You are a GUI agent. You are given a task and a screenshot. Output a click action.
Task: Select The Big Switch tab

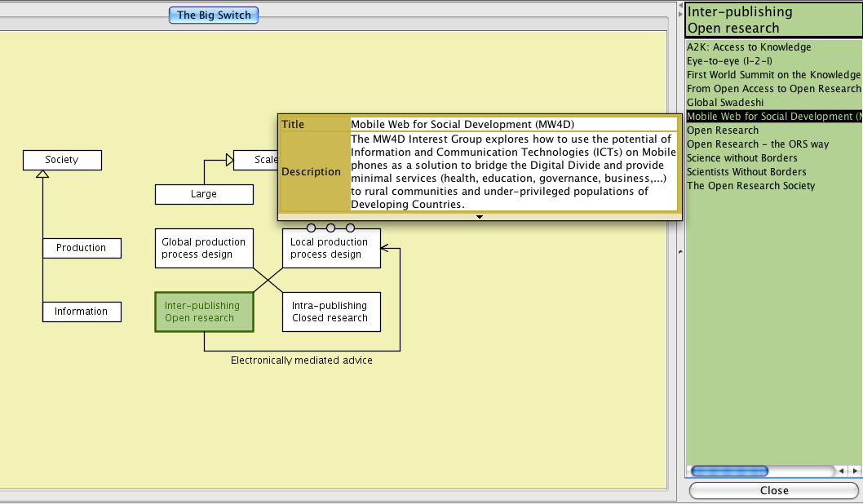pos(214,15)
